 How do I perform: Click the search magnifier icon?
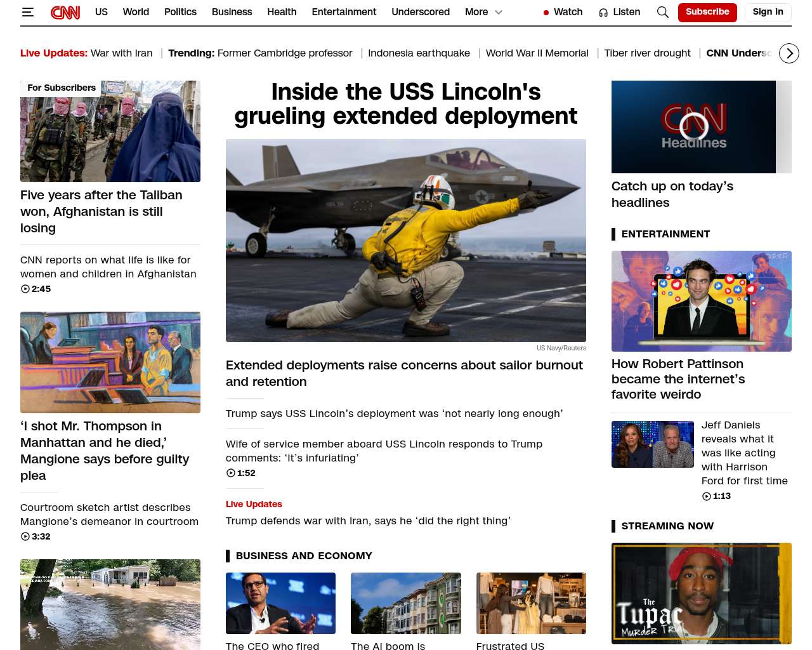[x=663, y=12]
